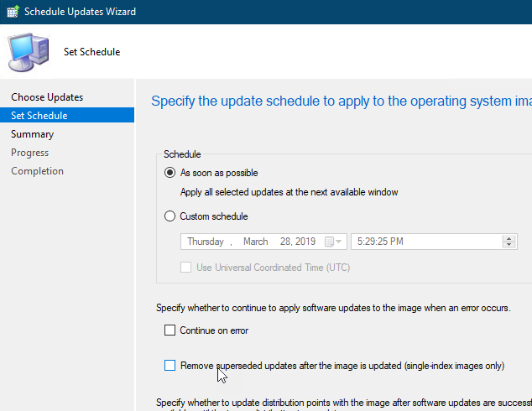Screen dimensions: 532x411
Task: Select the highlighted Set Schedule step in sidebar
Action: point(39,116)
